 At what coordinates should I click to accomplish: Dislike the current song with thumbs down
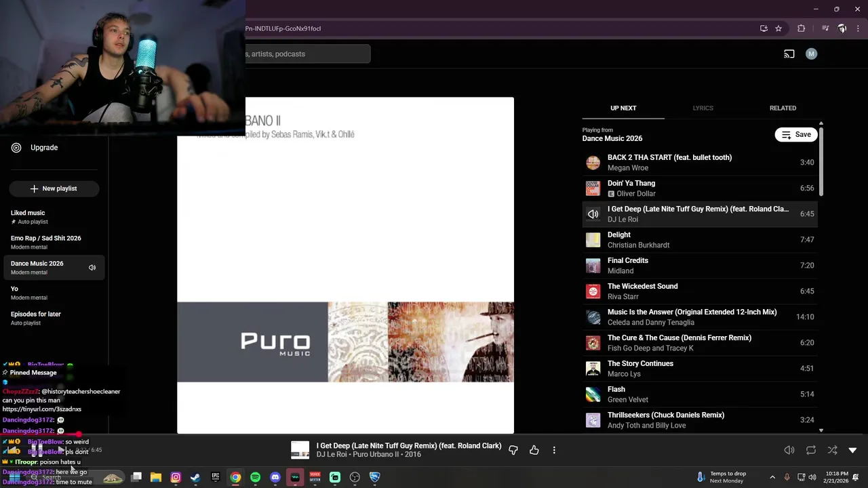(513, 450)
